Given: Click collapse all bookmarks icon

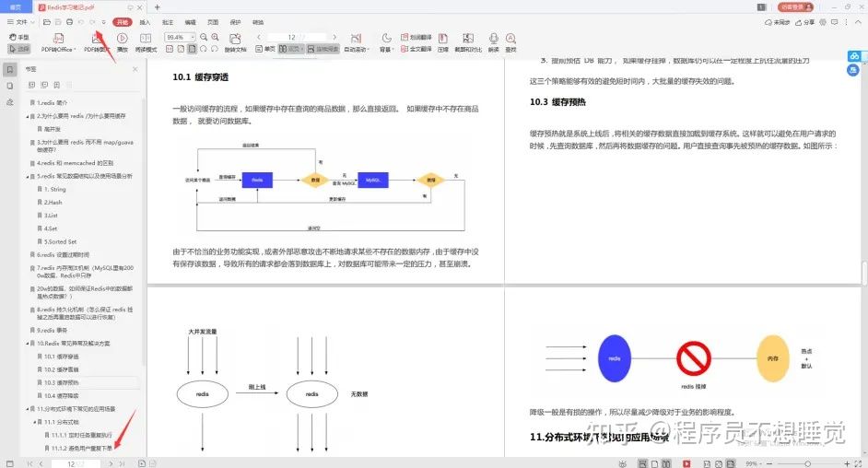Looking at the screenshot, I should pos(44,85).
